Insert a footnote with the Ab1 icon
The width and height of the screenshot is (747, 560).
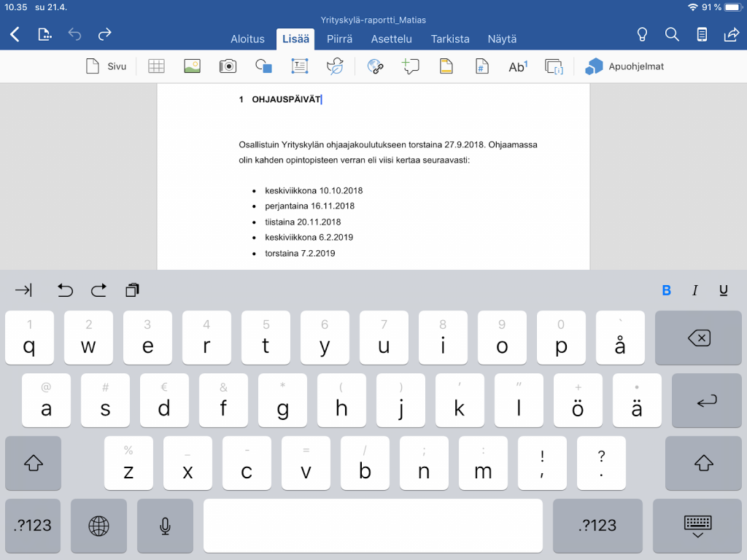click(x=517, y=66)
